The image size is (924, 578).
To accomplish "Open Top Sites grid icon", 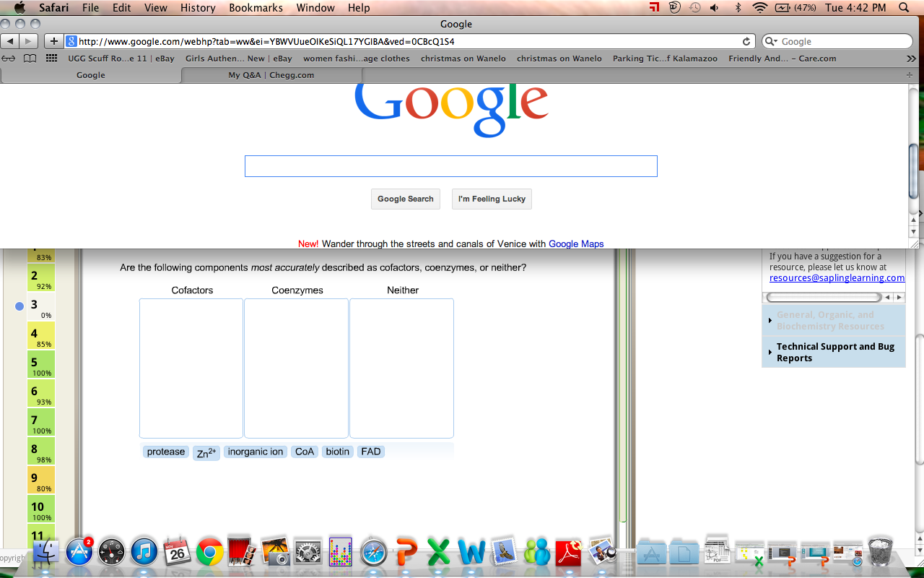I will coord(51,59).
